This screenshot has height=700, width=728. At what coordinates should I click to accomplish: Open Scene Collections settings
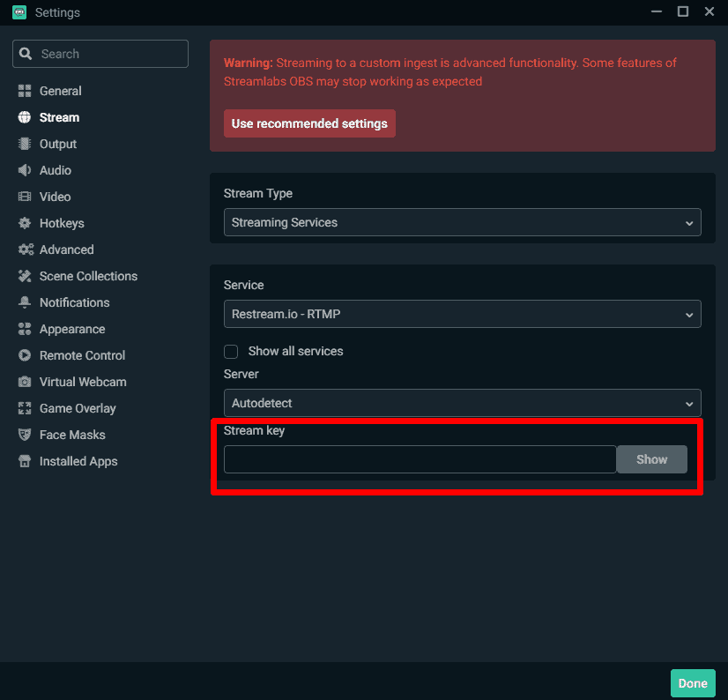point(88,276)
